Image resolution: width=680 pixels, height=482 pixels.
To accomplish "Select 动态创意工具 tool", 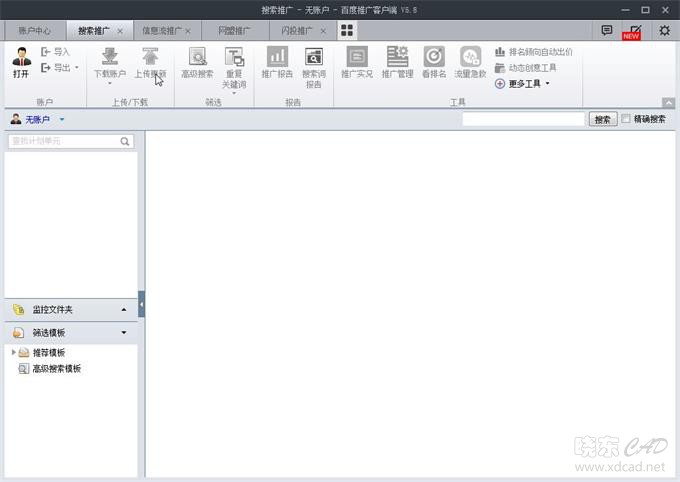I will point(526,68).
